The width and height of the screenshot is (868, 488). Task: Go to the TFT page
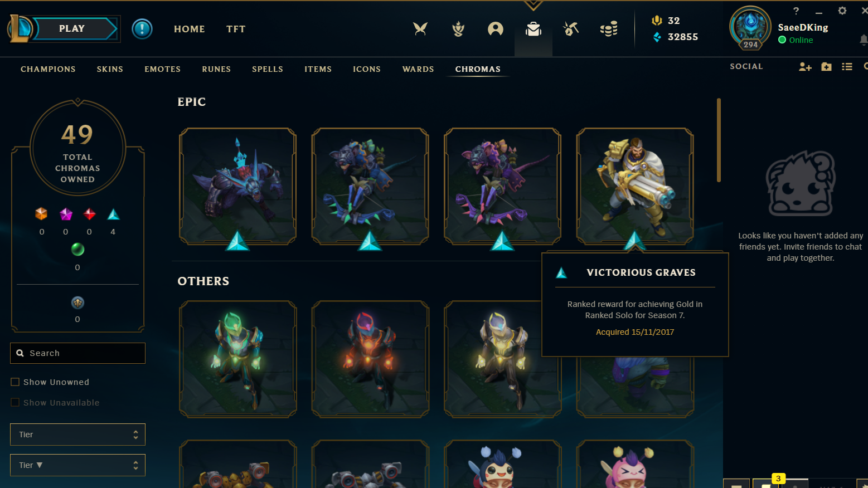pyautogui.click(x=236, y=29)
